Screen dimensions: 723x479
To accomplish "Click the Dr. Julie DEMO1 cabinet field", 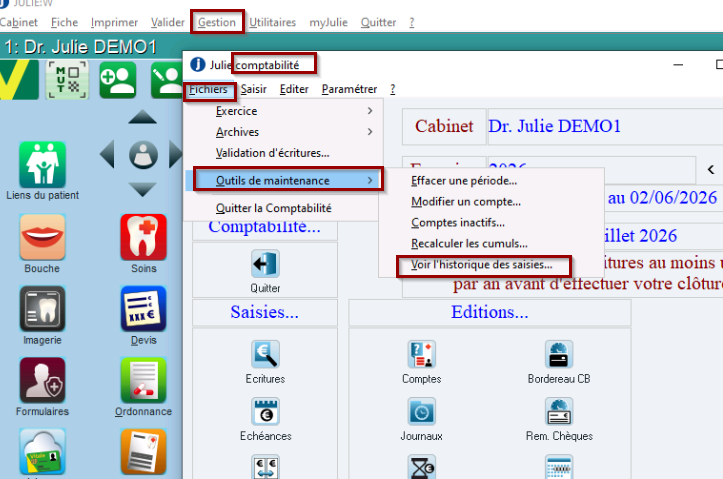I will coord(605,126).
